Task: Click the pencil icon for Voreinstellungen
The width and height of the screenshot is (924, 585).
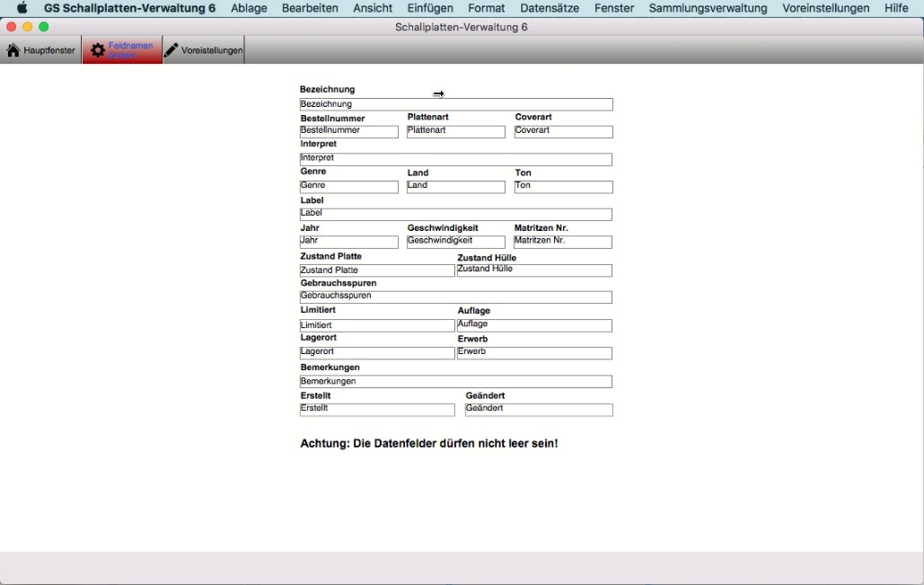Action: click(x=172, y=50)
